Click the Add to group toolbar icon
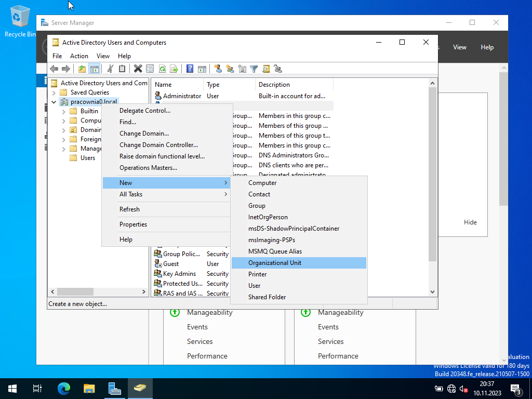The width and height of the screenshot is (532, 399). (x=278, y=69)
